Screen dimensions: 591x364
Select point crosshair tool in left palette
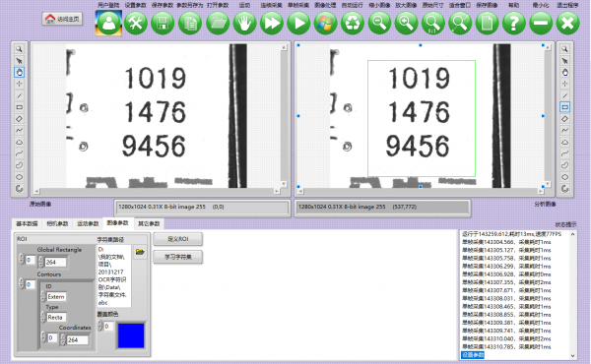click(x=19, y=84)
